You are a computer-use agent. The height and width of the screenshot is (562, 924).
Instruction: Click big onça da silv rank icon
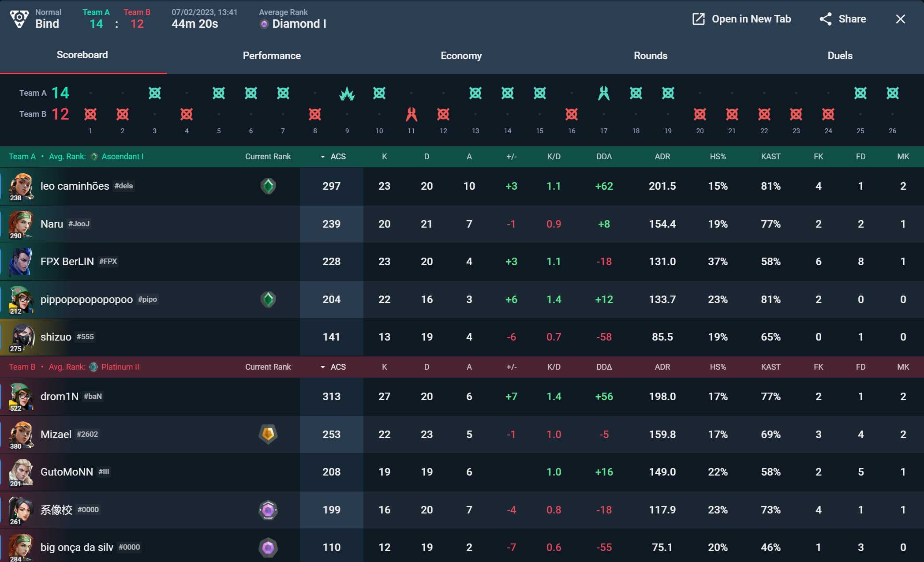tap(268, 547)
